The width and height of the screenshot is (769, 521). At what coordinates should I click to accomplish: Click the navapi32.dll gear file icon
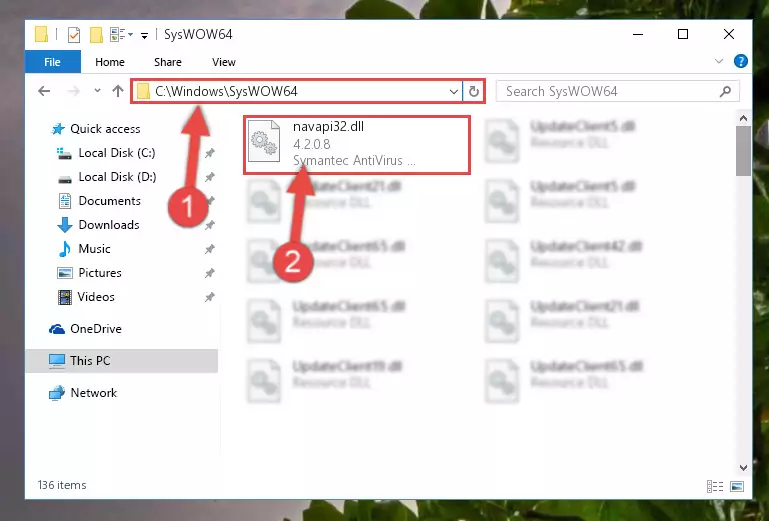(264, 141)
